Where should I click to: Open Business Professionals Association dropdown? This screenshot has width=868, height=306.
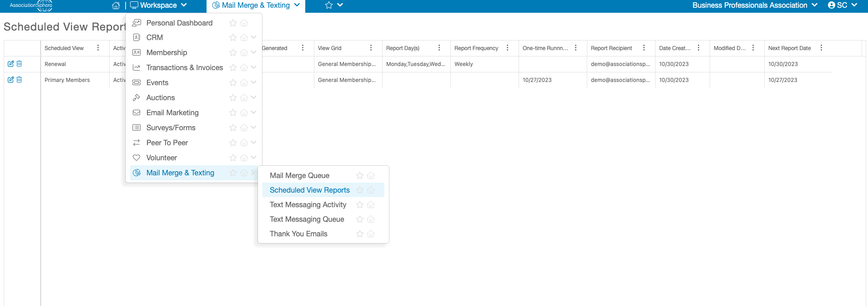(x=755, y=5)
